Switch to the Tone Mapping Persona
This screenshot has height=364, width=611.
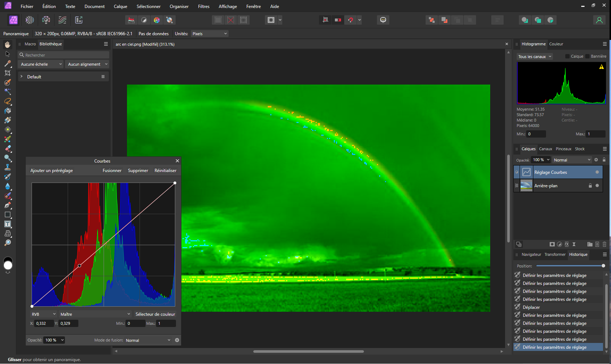pos(62,20)
